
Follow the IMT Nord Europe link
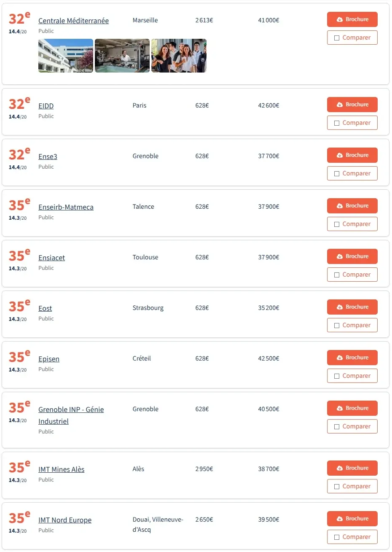(65, 520)
